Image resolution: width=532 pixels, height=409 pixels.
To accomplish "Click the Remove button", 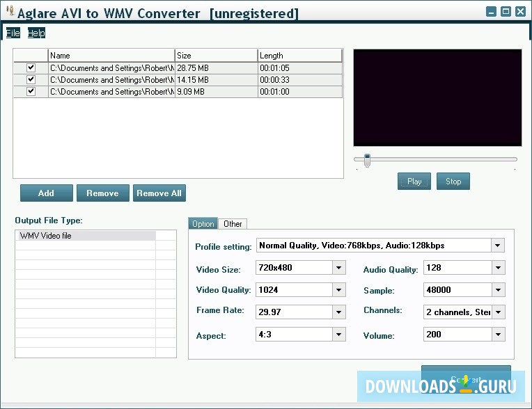I will pyautogui.click(x=103, y=193).
